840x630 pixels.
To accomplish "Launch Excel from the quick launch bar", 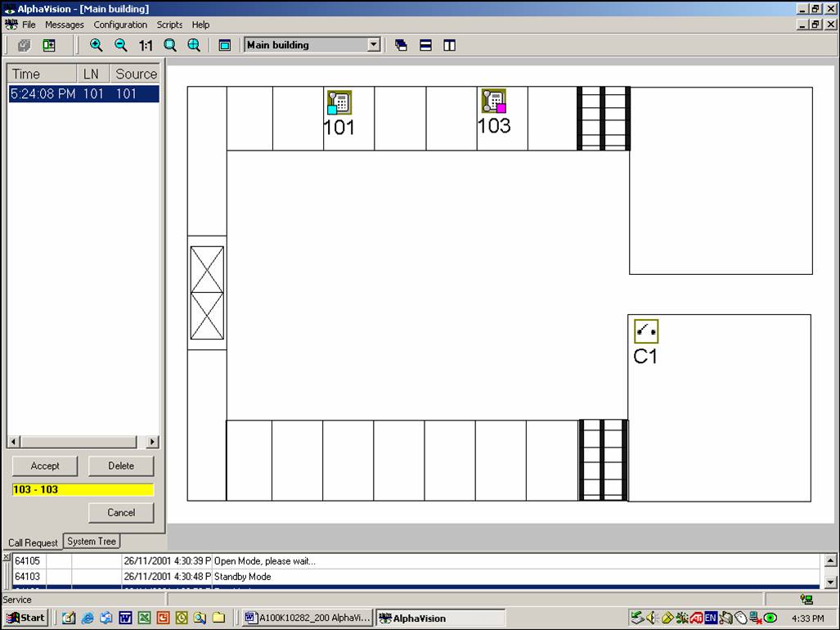I will (x=144, y=618).
